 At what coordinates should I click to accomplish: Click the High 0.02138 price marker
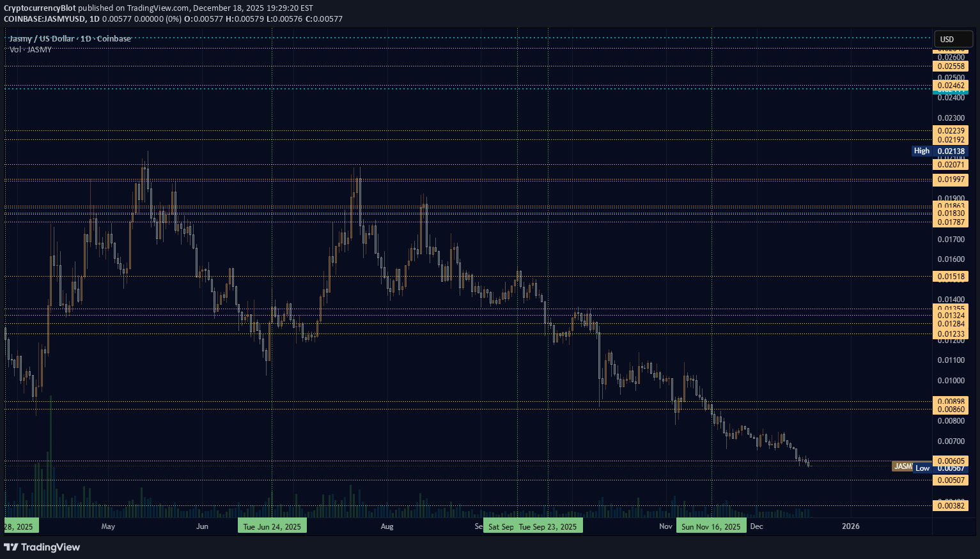(x=940, y=151)
